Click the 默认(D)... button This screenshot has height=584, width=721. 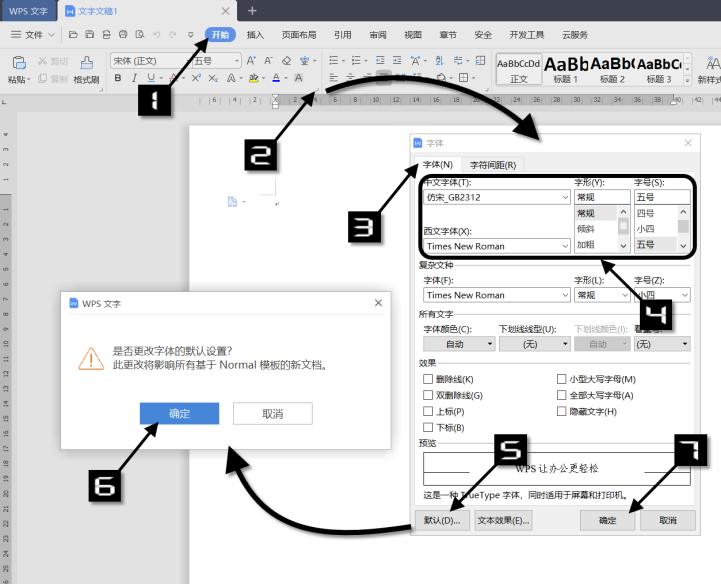pyautogui.click(x=442, y=520)
